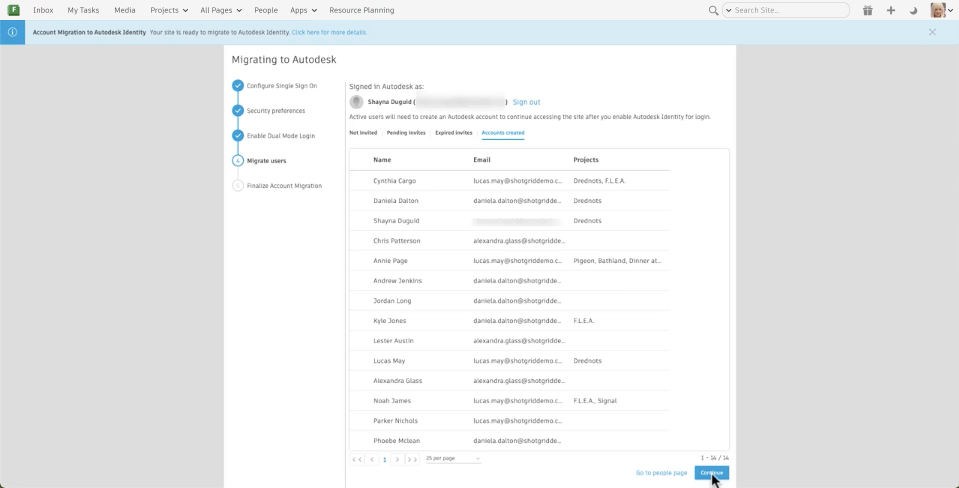
Task: Click the 'Click here for more details' link
Action: (329, 32)
